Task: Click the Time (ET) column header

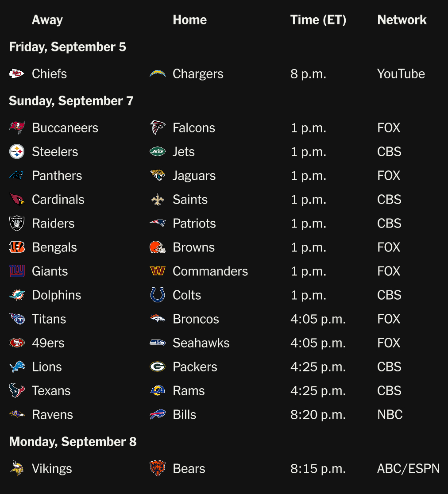Action: point(318,20)
